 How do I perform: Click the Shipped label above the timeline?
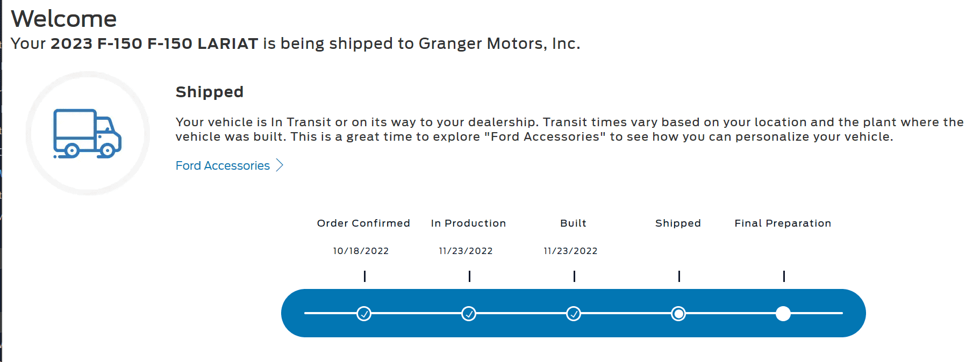click(x=678, y=223)
